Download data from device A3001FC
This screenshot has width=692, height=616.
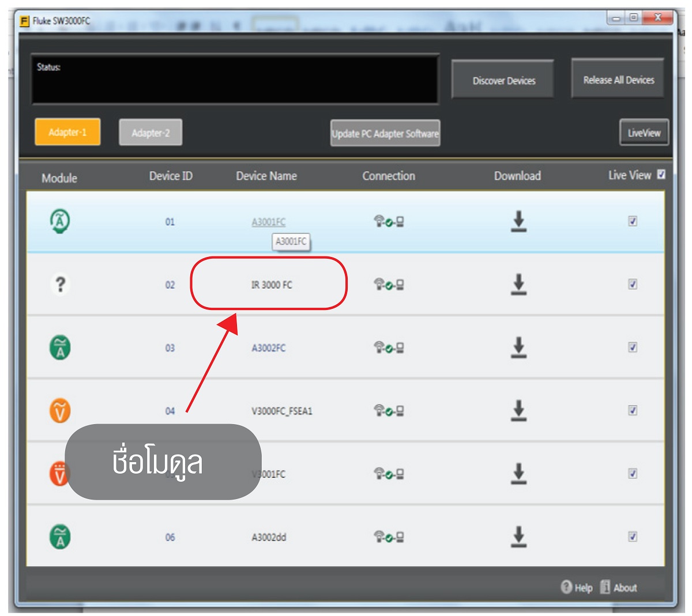pyautogui.click(x=518, y=221)
